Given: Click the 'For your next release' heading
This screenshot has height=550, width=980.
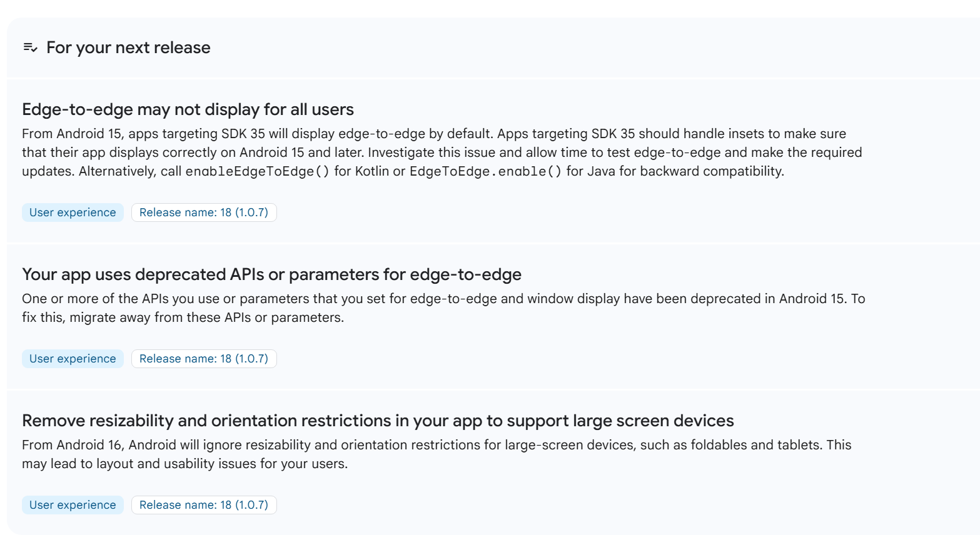Looking at the screenshot, I should coord(128,47).
